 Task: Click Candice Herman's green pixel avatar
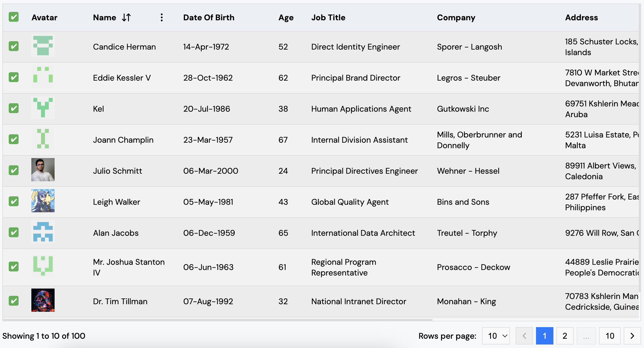point(43,46)
